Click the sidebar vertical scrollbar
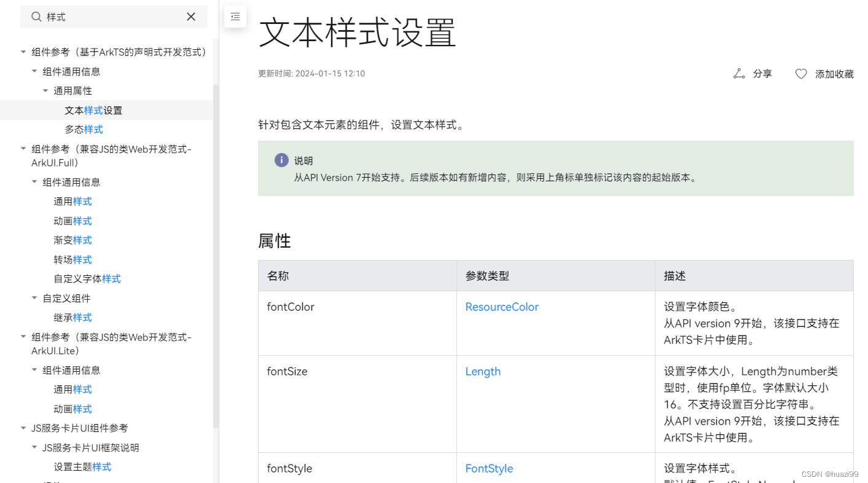Viewport: 868px width, 483px height. coord(216,256)
